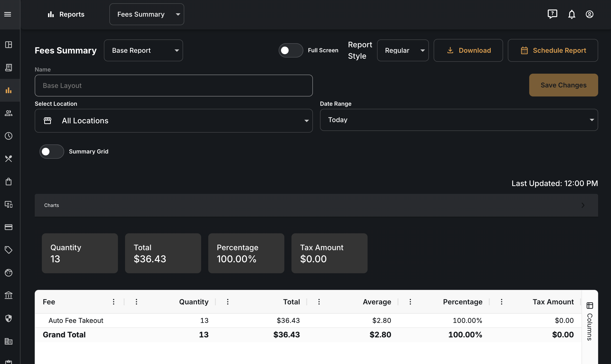Toggle the Full Screen switch
The width and height of the screenshot is (611, 364).
click(x=291, y=50)
